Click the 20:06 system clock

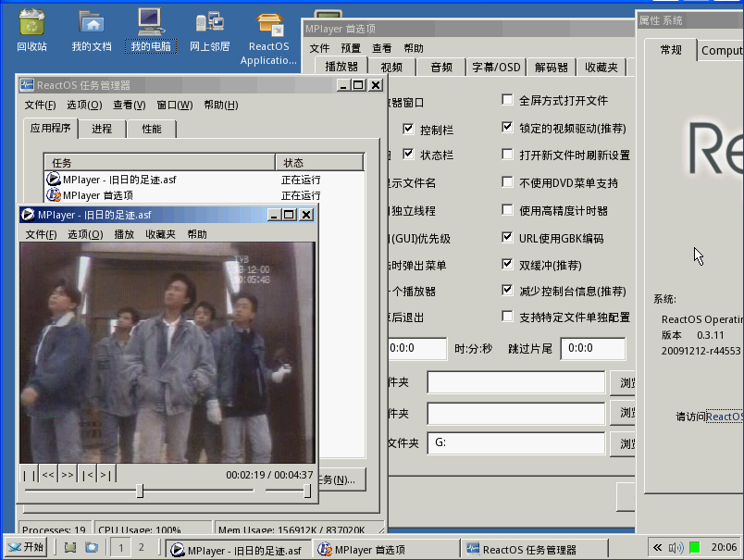(724, 548)
